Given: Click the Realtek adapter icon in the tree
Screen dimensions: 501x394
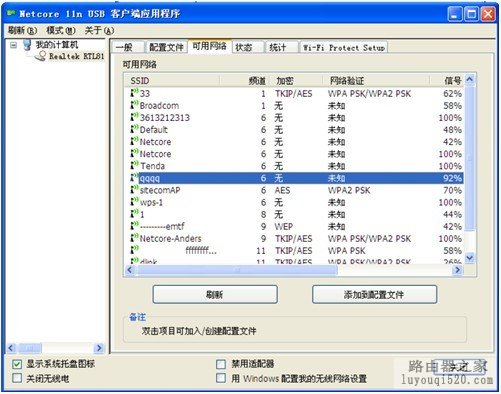Looking at the screenshot, I should pos(41,56).
